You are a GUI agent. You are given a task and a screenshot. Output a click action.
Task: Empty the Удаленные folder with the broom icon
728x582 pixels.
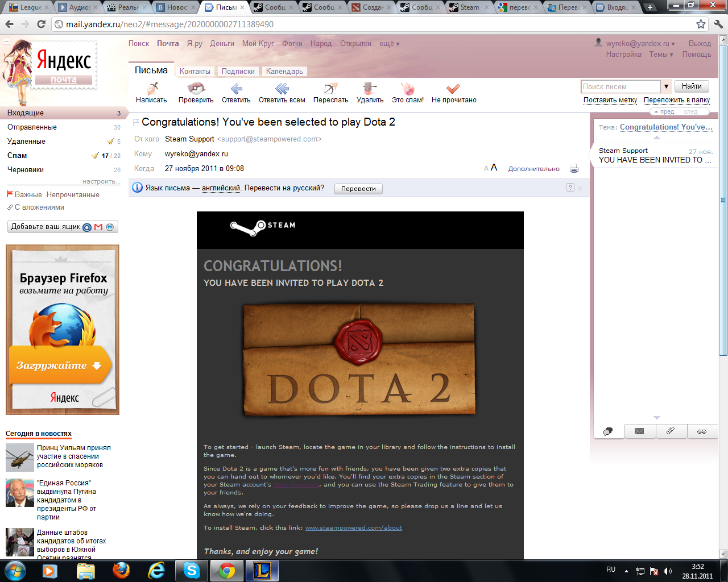tap(110, 141)
